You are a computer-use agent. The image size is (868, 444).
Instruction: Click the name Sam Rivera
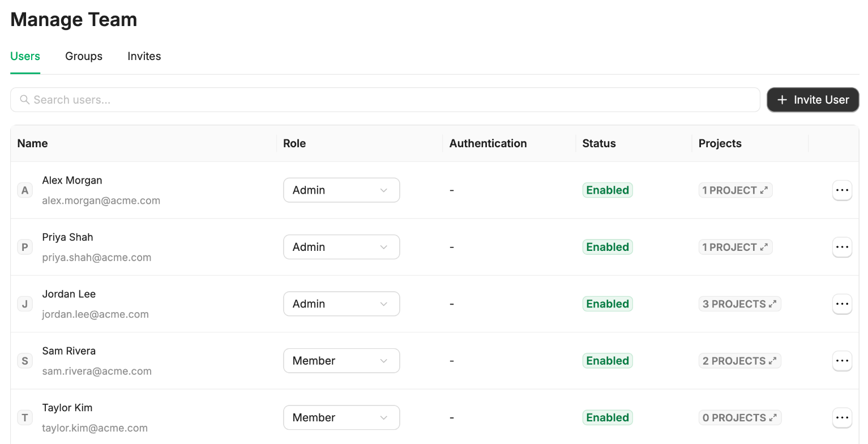tap(69, 351)
